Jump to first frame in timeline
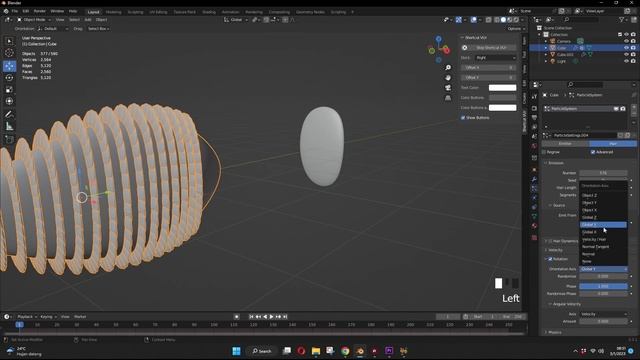The width and height of the screenshot is (640, 360). 251,317
